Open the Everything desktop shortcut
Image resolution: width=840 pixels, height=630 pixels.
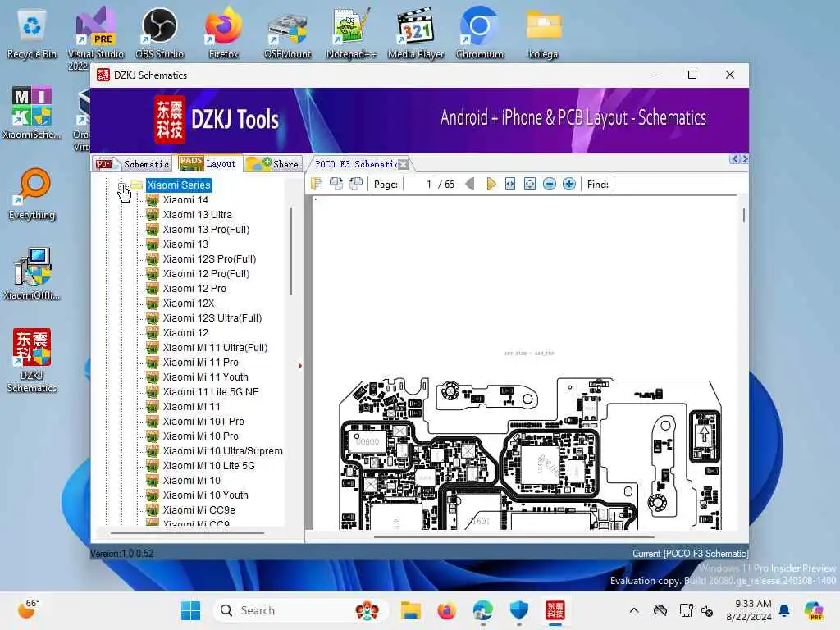click(x=32, y=194)
